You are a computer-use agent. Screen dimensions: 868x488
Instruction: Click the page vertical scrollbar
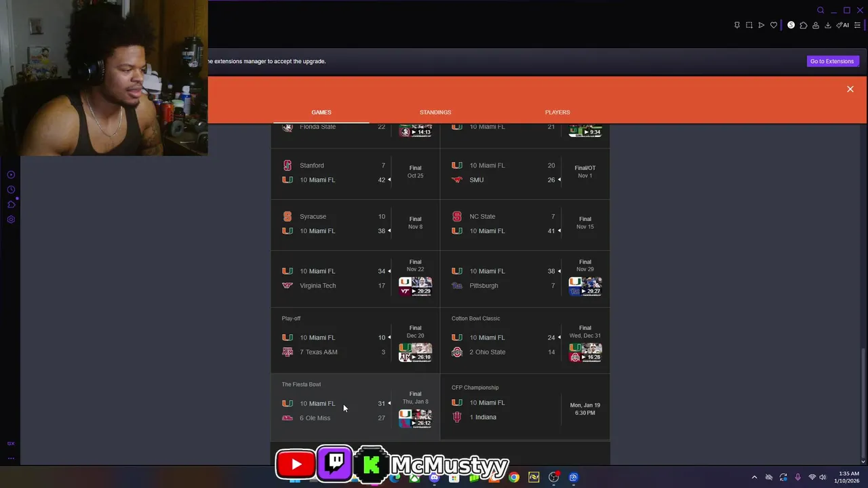click(863, 405)
